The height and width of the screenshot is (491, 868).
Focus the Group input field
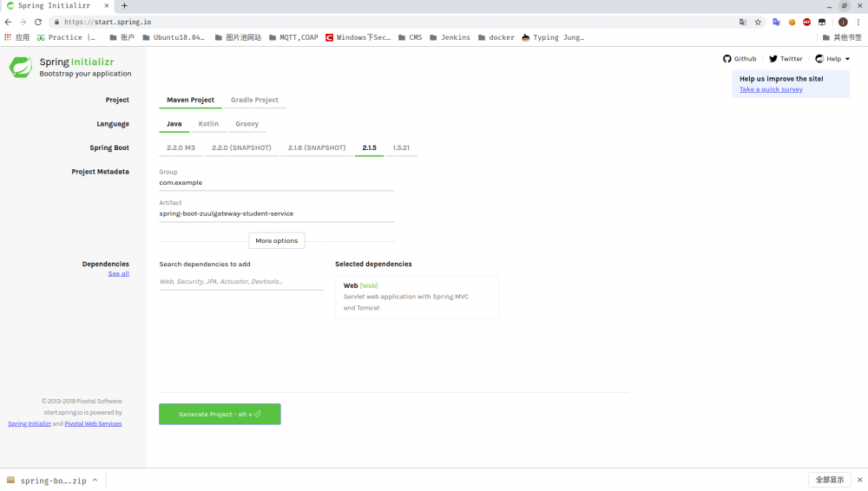pyautogui.click(x=277, y=183)
